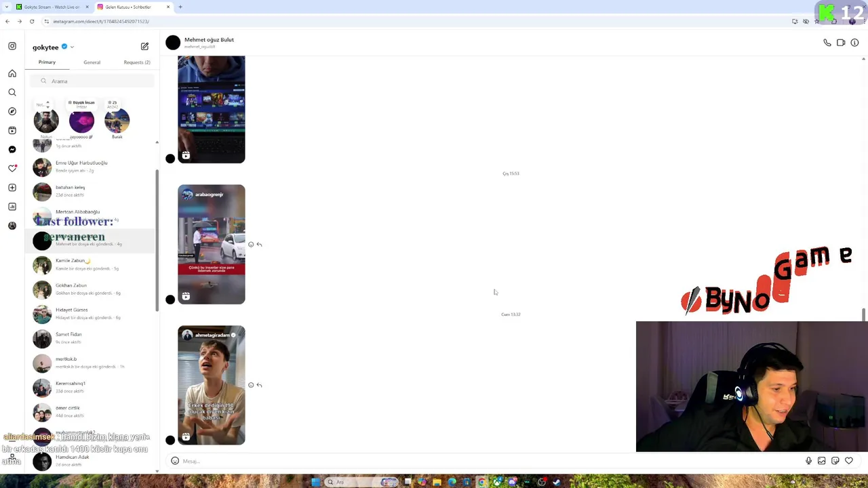
Task: Start audio call with phone icon
Action: click(x=827, y=43)
